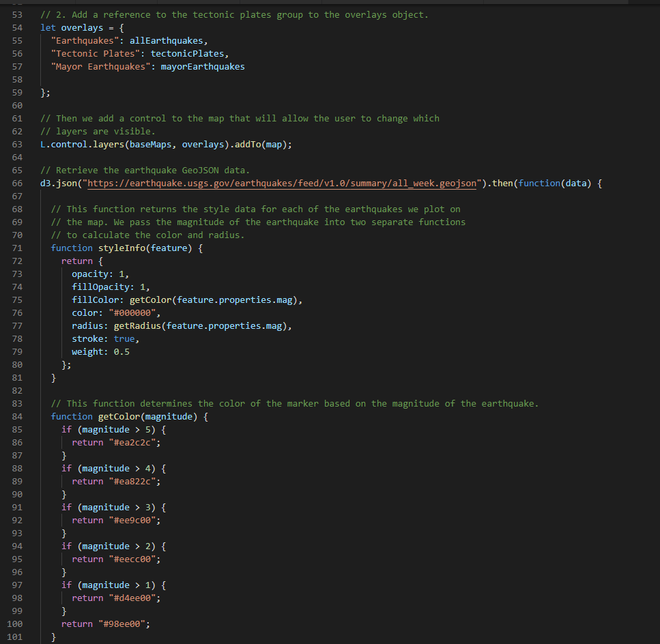Click the "#ea2c2c" color string

132,443
